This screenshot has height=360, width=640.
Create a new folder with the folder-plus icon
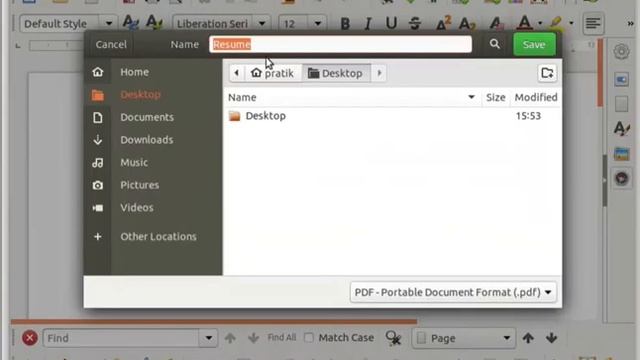pyautogui.click(x=547, y=73)
